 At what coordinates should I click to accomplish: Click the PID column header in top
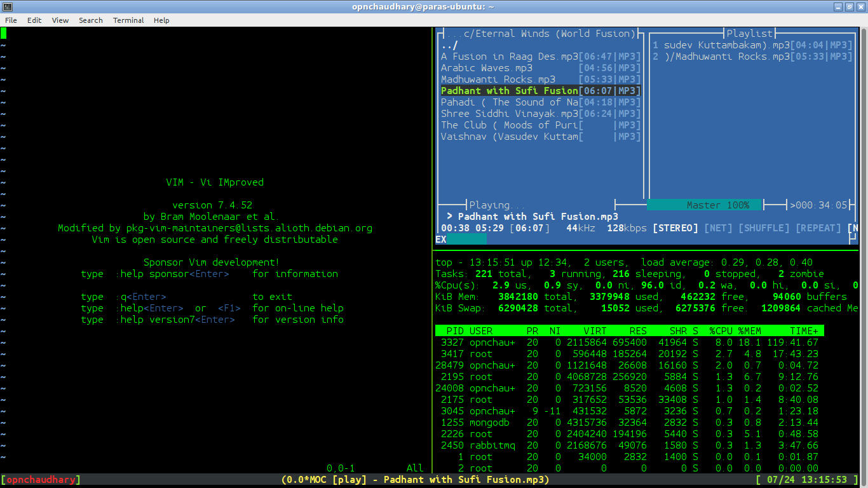click(x=455, y=331)
